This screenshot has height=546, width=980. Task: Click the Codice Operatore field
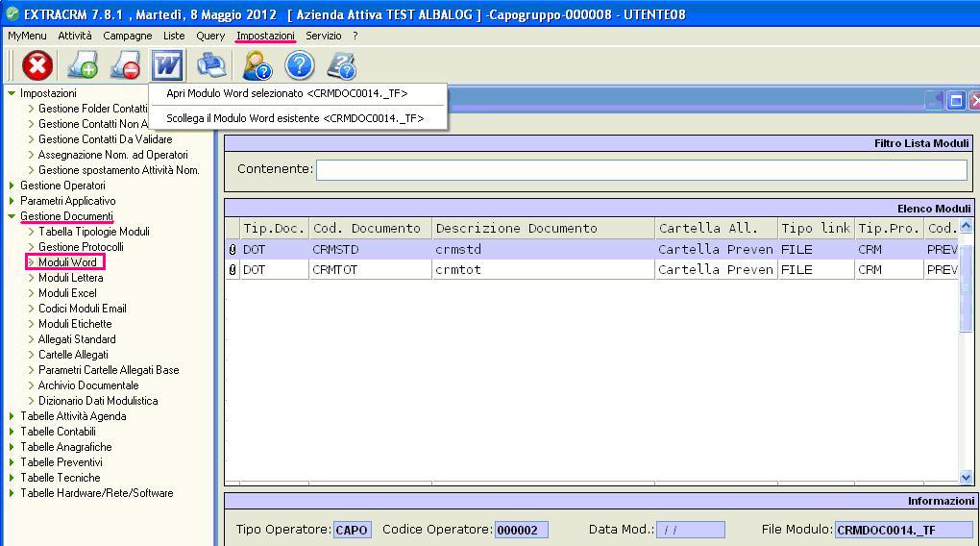coord(522,531)
